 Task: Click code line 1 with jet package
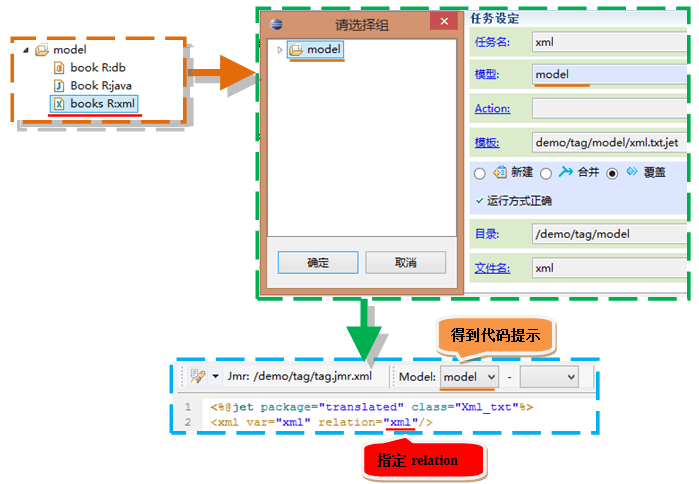click(x=372, y=407)
